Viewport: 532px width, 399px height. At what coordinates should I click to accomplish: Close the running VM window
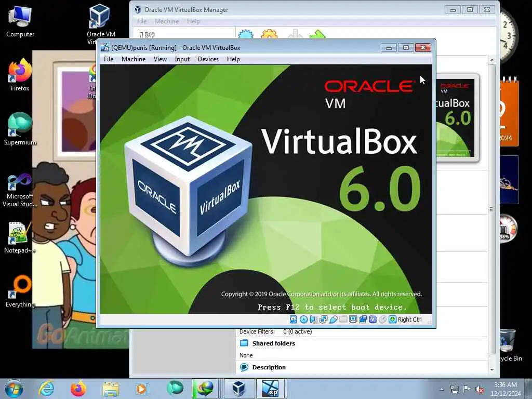pos(423,48)
